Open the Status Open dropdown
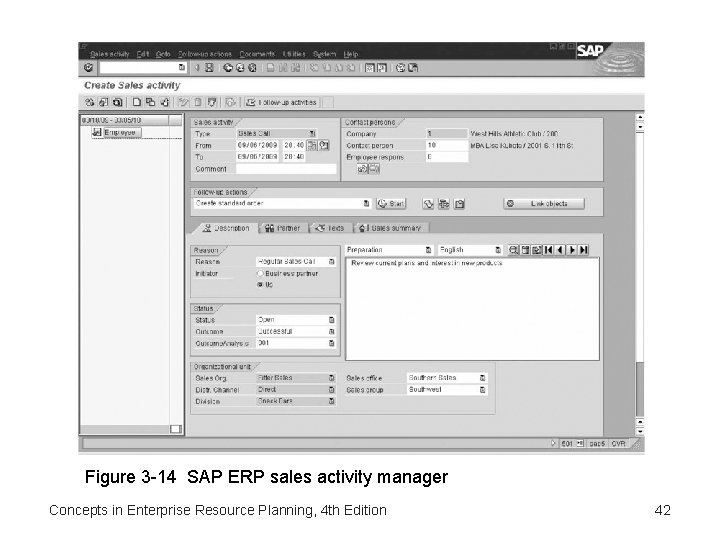Image resolution: width=720 pixels, height=540 pixels. tap(332, 320)
